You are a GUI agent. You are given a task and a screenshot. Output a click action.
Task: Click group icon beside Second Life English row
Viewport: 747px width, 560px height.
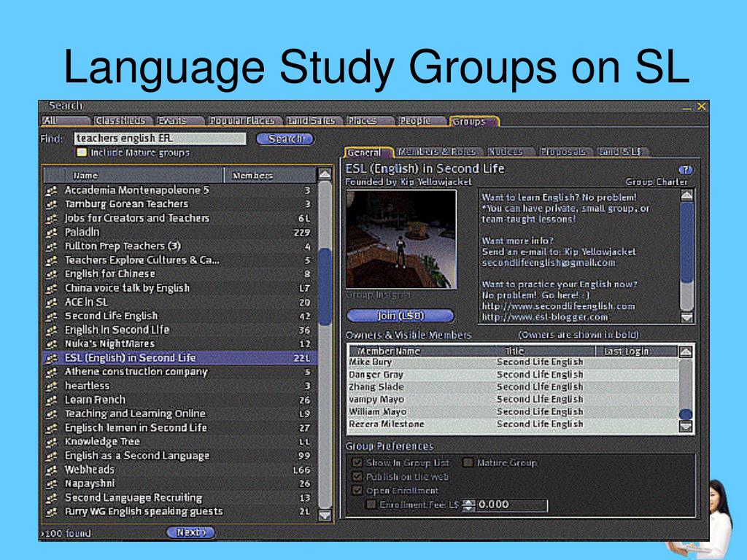pyautogui.click(x=52, y=316)
